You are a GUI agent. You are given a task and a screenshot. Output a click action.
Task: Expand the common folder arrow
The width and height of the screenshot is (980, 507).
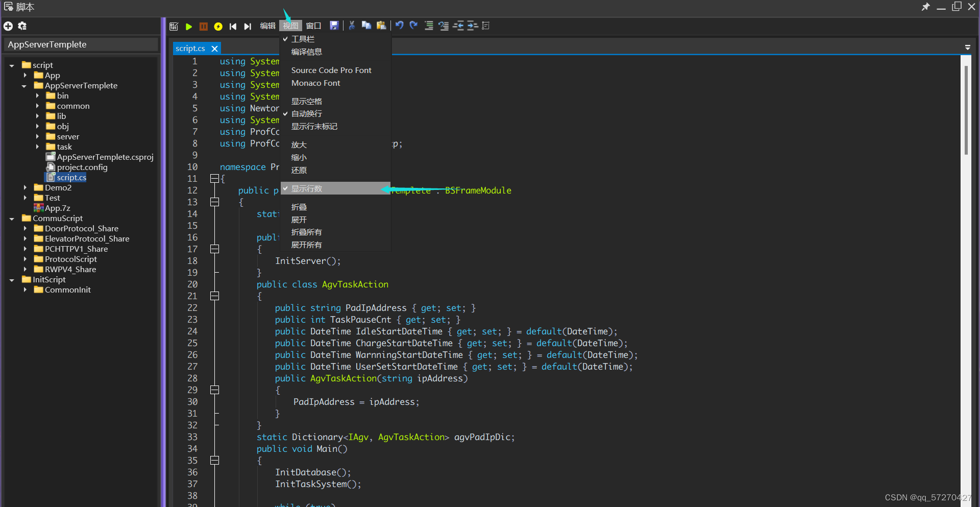coord(37,106)
